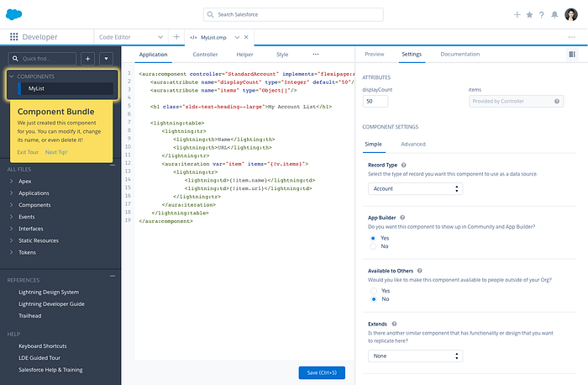Select No for App Builder

click(x=374, y=246)
